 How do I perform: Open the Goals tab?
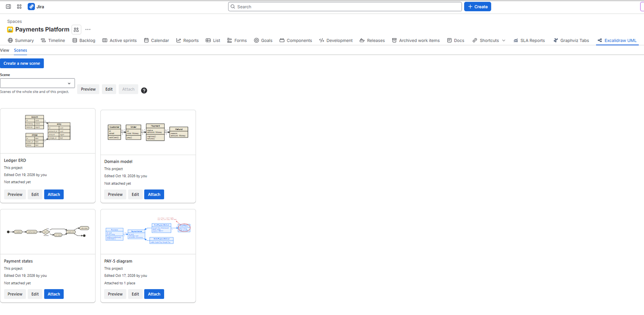(x=263, y=41)
